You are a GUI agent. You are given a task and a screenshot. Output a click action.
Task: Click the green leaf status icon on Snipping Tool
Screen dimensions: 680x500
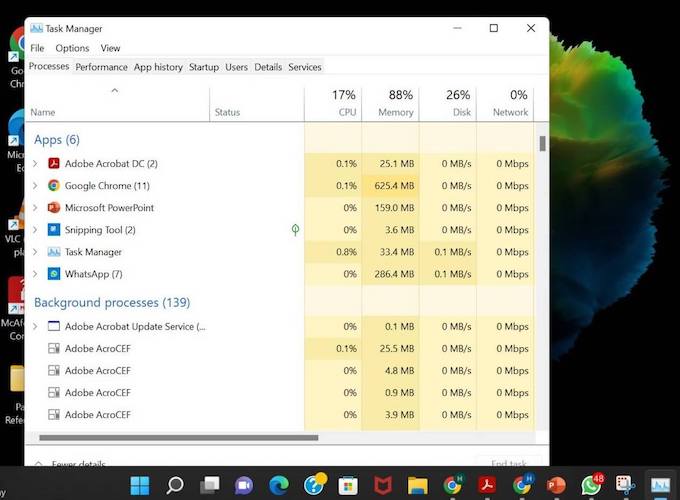pos(295,230)
